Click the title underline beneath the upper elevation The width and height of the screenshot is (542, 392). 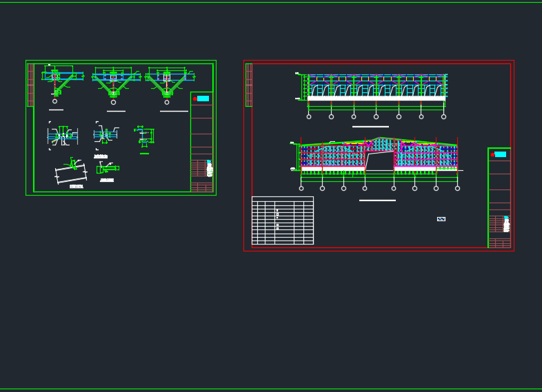[x=370, y=127]
